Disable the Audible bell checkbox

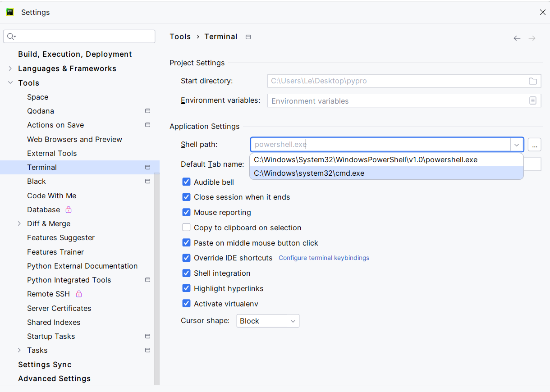(x=186, y=182)
